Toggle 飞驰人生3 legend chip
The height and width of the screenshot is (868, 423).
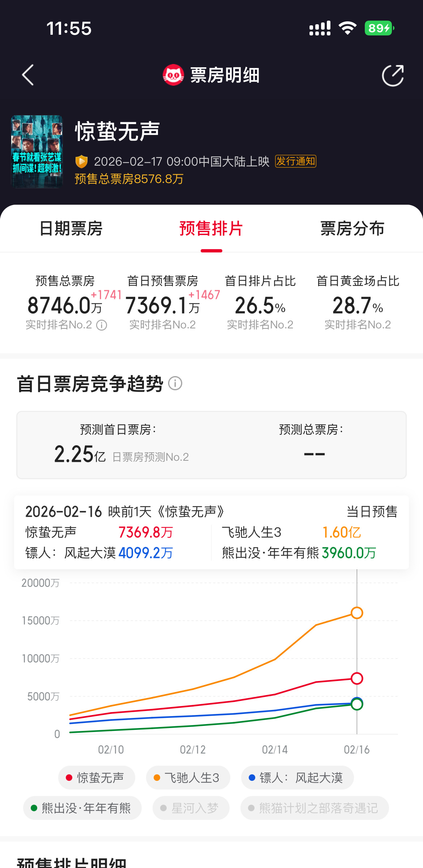coord(188,778)
